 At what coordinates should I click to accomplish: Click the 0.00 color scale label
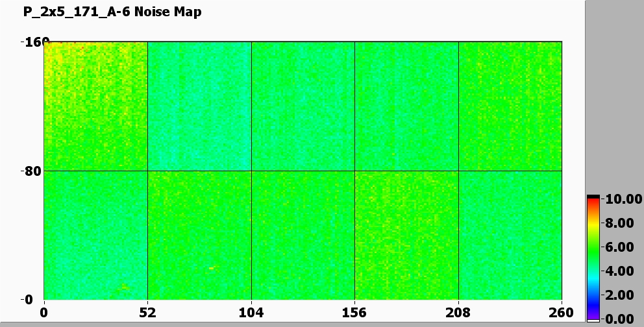point(619,319)
